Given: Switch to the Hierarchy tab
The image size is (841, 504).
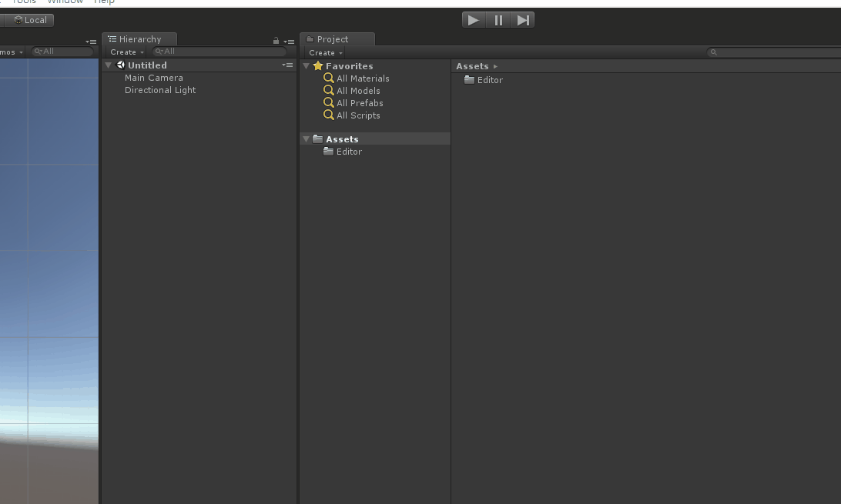Looking at the screenshot, I should 139,39.
